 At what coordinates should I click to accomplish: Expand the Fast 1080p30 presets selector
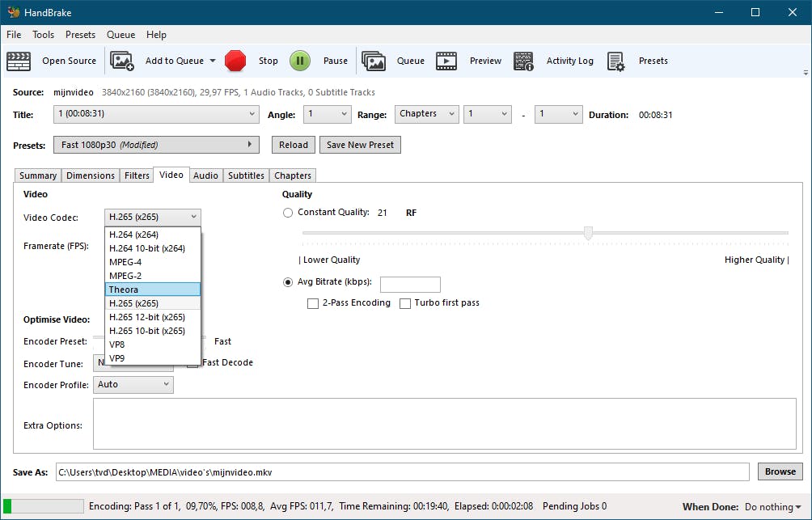tap(156, 145)
